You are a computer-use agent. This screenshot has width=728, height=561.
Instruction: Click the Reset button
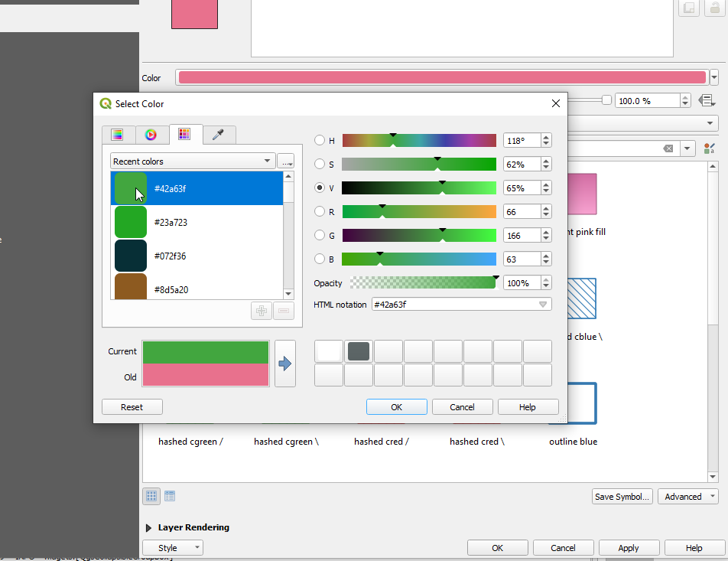tap(132, 407)
